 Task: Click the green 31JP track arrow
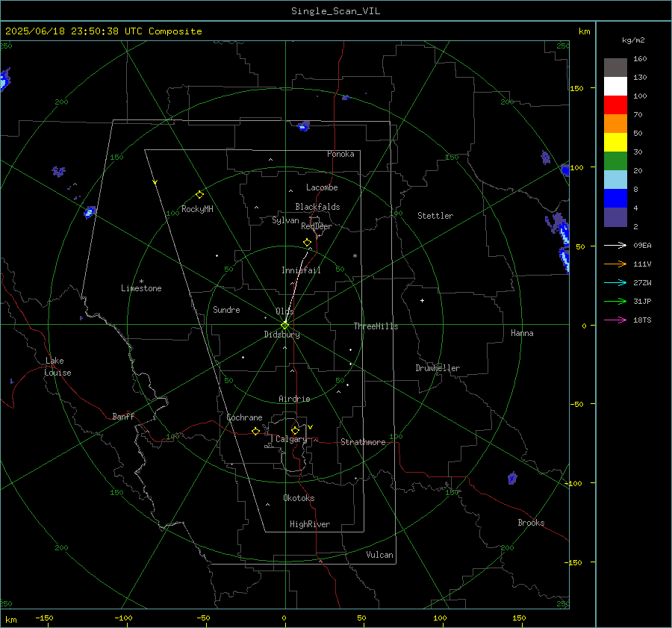(x=615, y=302)
